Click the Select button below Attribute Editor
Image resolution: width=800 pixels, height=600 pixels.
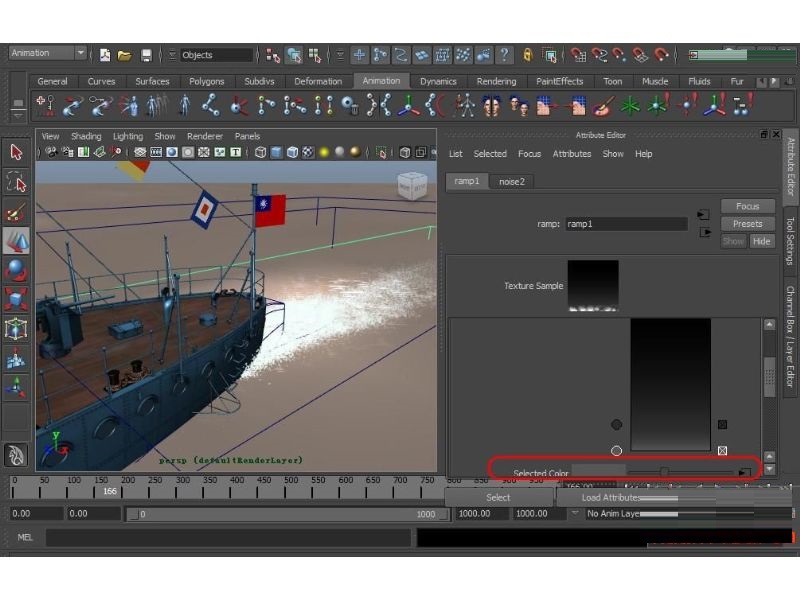(x=498, y=497)
